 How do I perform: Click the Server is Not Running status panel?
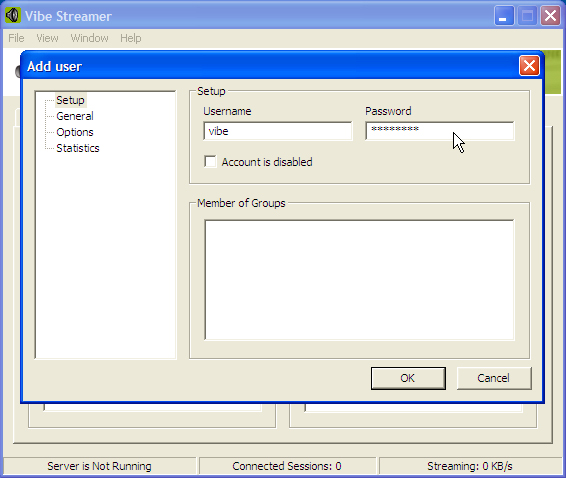(100, 466)
